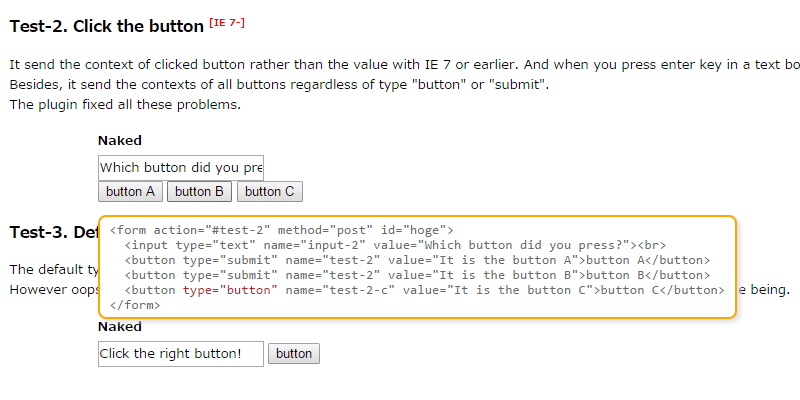Click the line starting "Besides, it send the contexts"
The height and width of the screenshot is (400, 800).
(x=279, y=84)
